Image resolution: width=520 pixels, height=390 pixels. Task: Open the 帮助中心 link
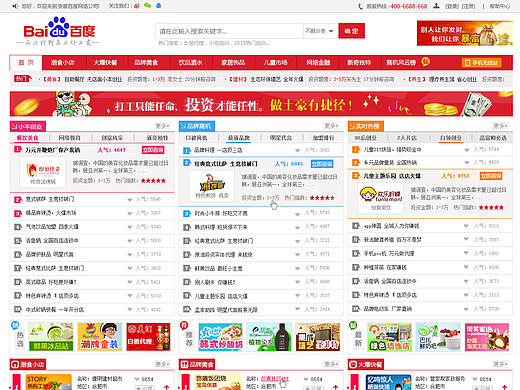(x=500, y=6)
